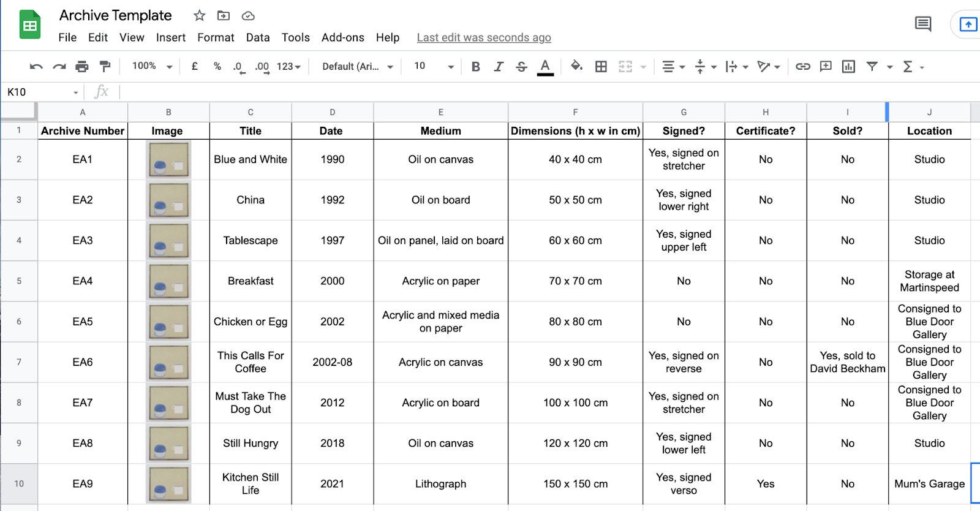
Task: Star the Archive Template document
Action: (199, 16)
